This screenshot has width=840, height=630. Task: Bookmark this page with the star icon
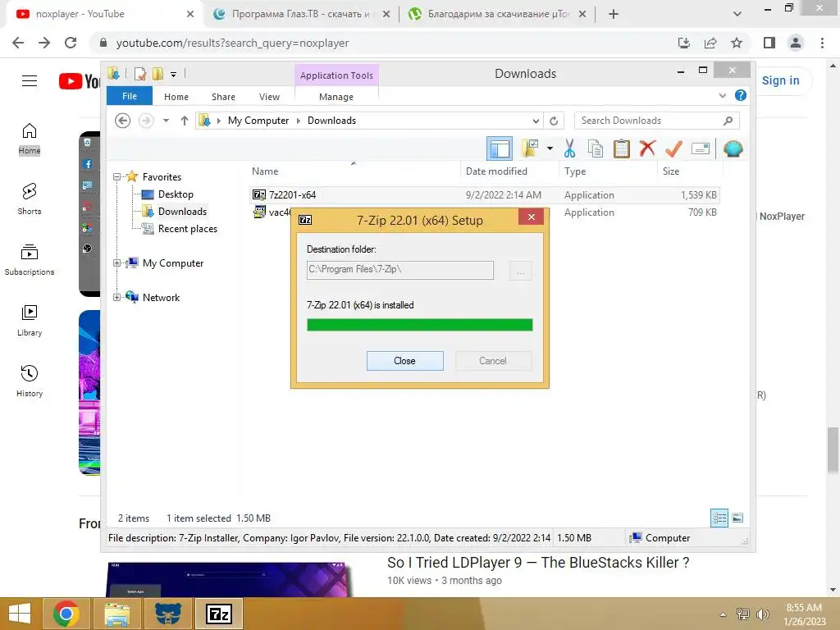[737, 43]
